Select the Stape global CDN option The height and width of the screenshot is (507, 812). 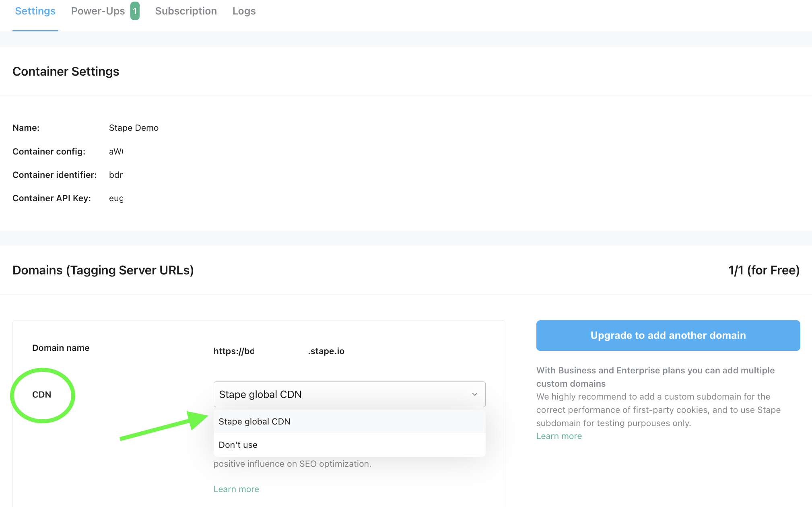pyautogui.click(x=349, y=421)
